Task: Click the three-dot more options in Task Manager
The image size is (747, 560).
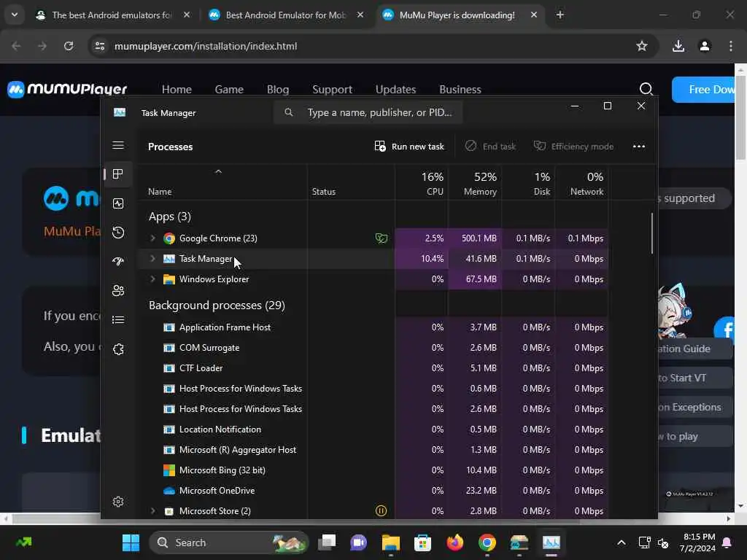Action: tap(639, 147)
